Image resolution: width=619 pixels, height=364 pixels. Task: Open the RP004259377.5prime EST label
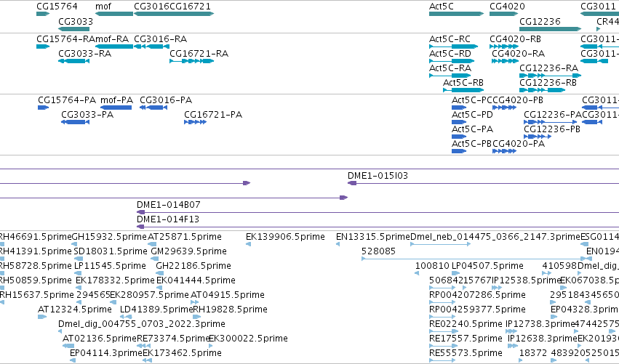477,310
